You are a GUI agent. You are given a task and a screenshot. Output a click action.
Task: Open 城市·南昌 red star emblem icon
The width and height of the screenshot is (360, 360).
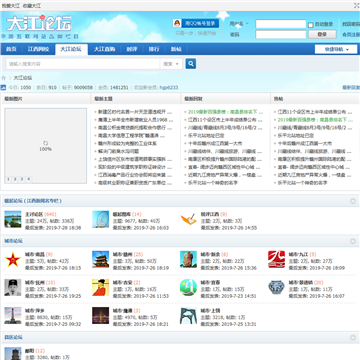pos(13,259)
